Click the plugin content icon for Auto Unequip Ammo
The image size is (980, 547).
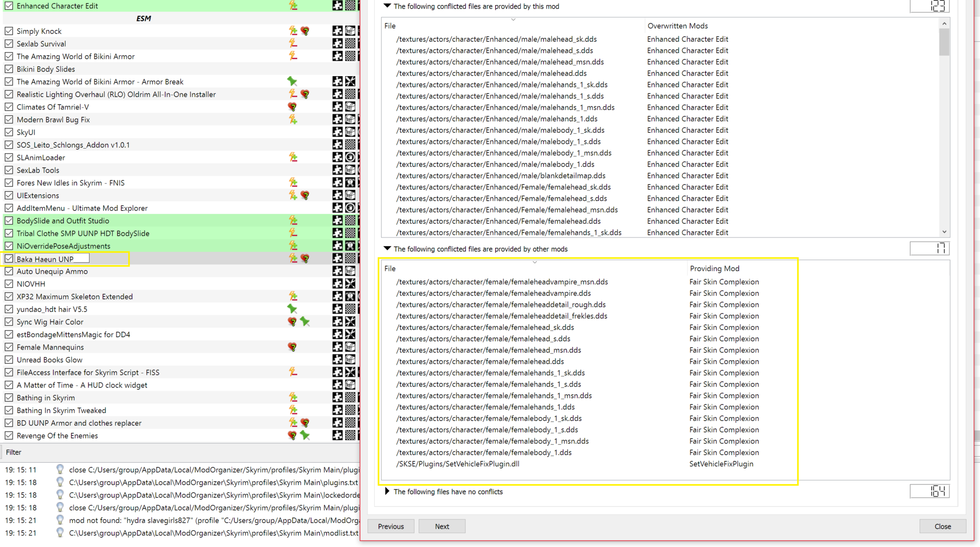[338, 271]
